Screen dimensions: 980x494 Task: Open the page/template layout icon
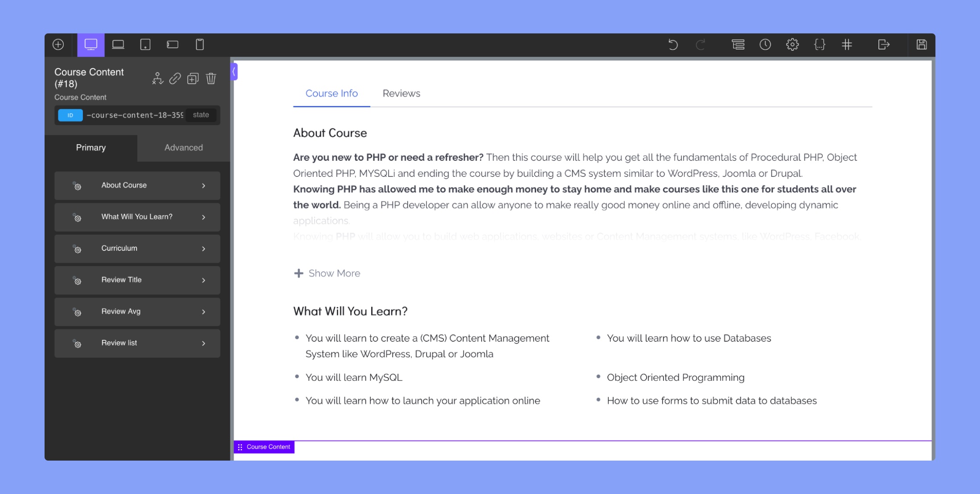(x=738, y=44)
